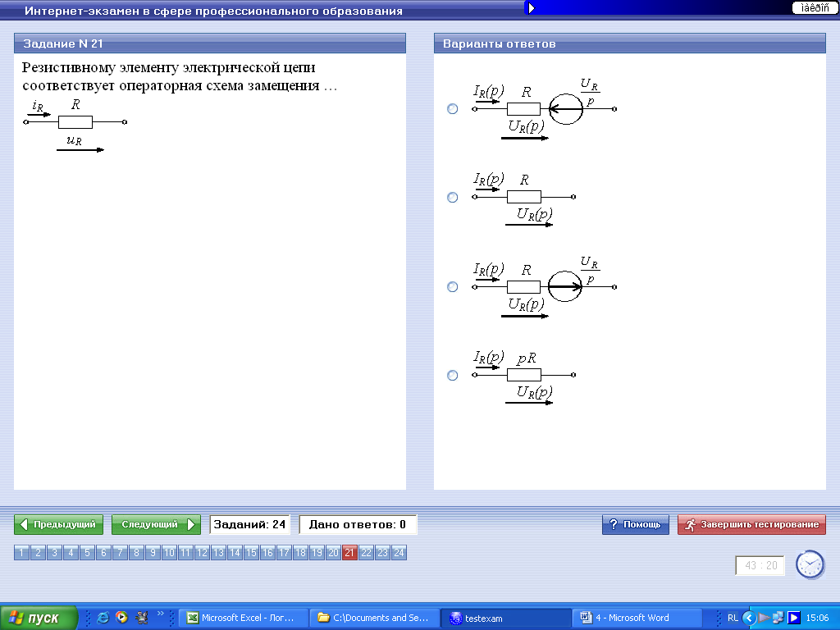Click the highlighted question 21 box
Viewport: 840px width, 630px height.
pos(349,552)
